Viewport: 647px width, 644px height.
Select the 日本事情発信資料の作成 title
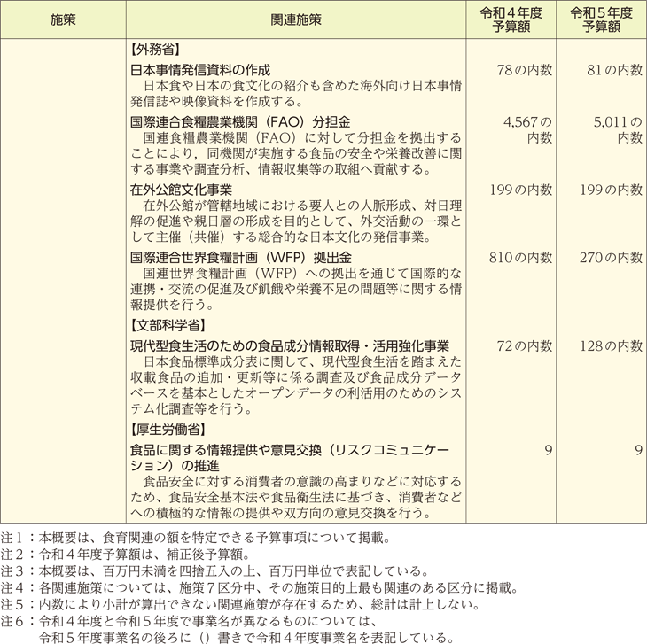coord(200,70)
